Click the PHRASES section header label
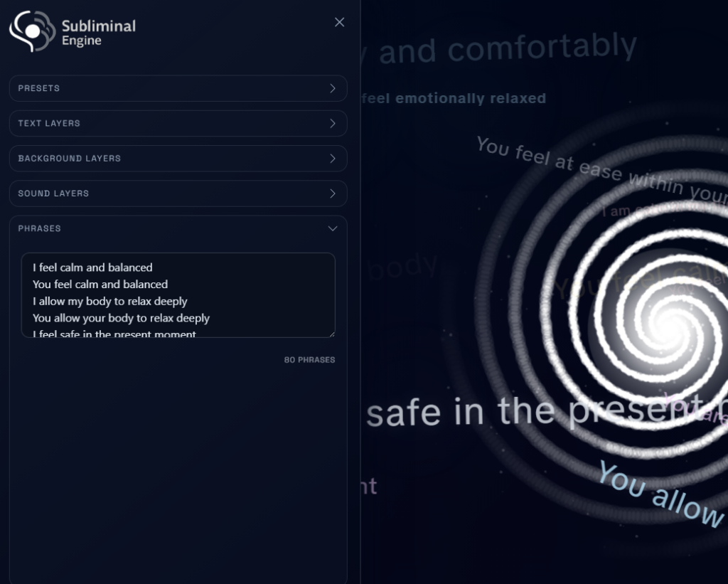Screen dimensions: 728x584 (39, 228)
